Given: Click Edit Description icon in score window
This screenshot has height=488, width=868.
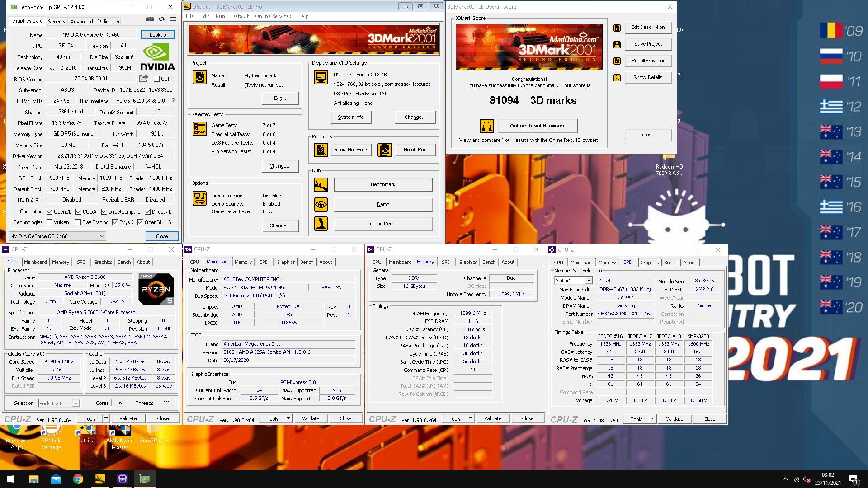Looking at the screenshot, I should (x=617, y=28).
